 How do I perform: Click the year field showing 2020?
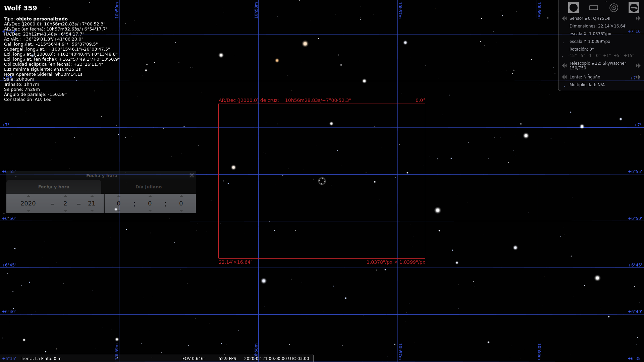click(28, 203)
